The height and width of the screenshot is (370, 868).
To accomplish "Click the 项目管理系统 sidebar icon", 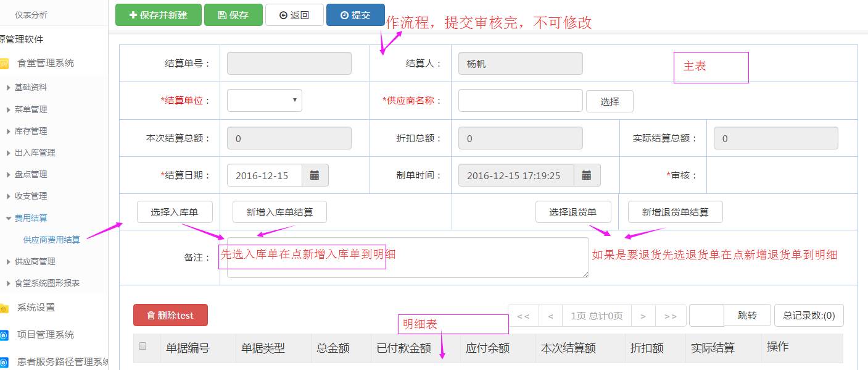I will point(4,335).
